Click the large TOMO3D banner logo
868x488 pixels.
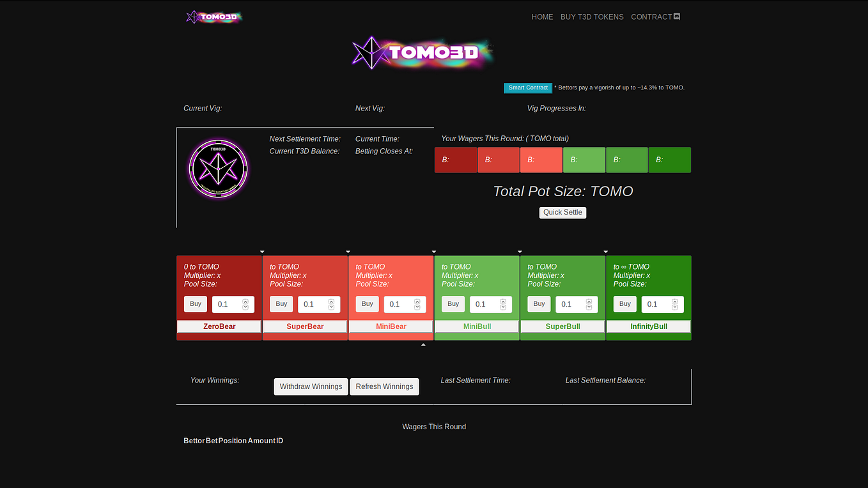pos(422,53)
